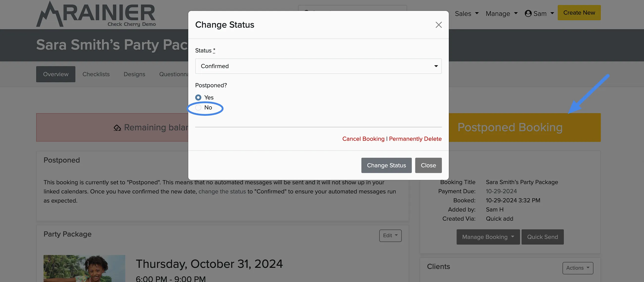Viewport: 644px width, 282px height.
Task: Click the Create New button
Action: [579, 13]
